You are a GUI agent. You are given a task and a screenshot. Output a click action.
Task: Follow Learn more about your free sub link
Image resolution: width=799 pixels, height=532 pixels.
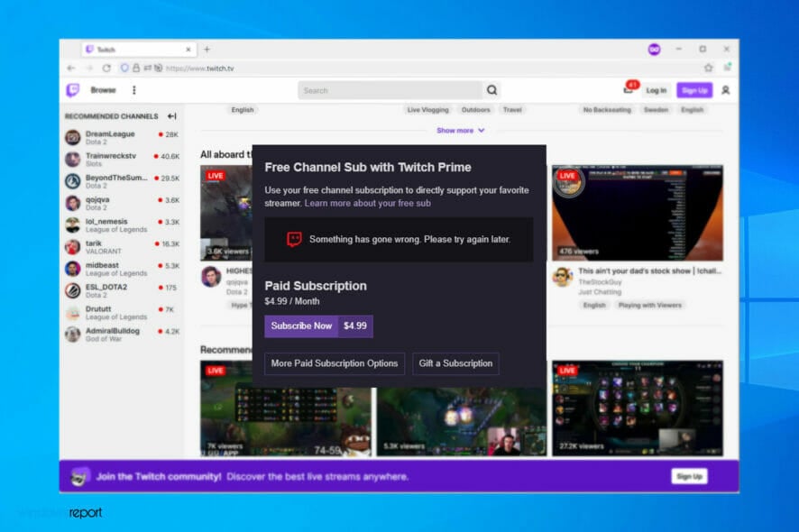coord(367,203)
